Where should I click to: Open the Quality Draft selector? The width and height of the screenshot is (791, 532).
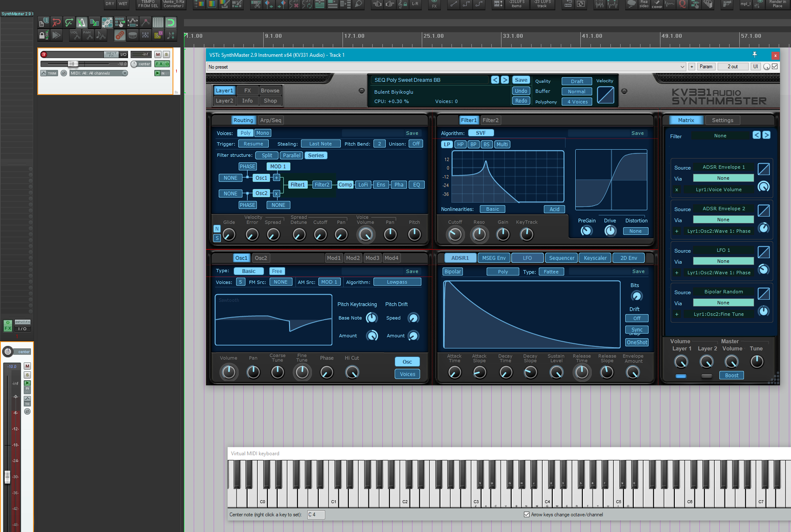click(577, 81)
